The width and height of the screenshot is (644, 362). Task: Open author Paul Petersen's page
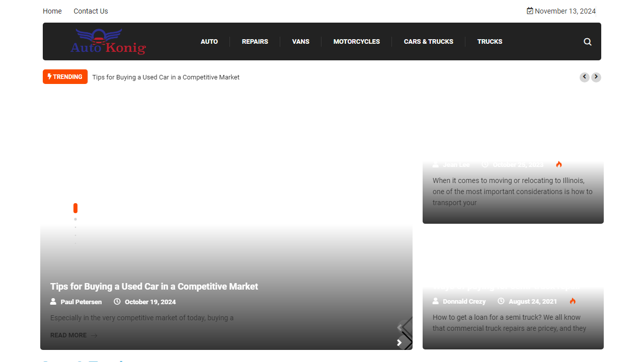click(x=81, y=302)
